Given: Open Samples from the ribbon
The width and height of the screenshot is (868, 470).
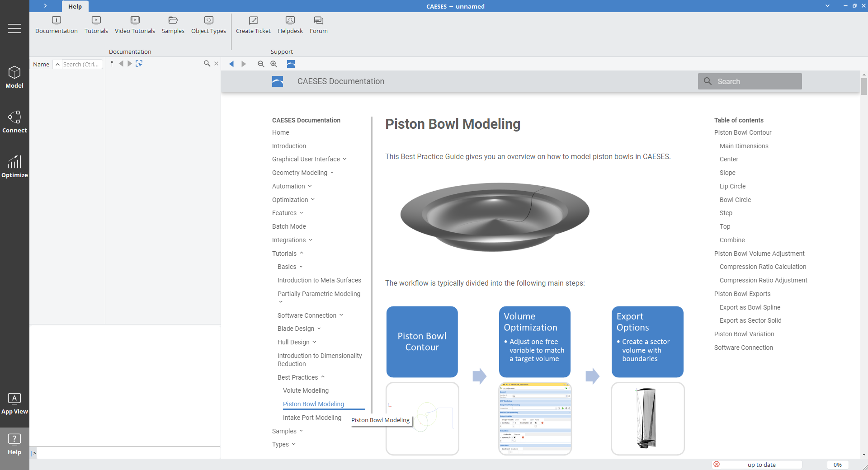Looking at the screenshot, I should click(173, 25).
